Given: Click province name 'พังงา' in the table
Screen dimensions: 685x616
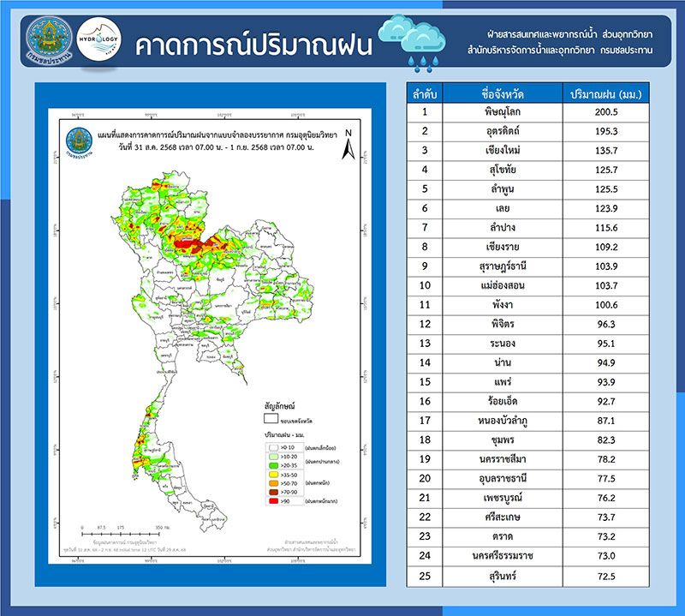Looking at the screenshot, I should tap(503, 305).
